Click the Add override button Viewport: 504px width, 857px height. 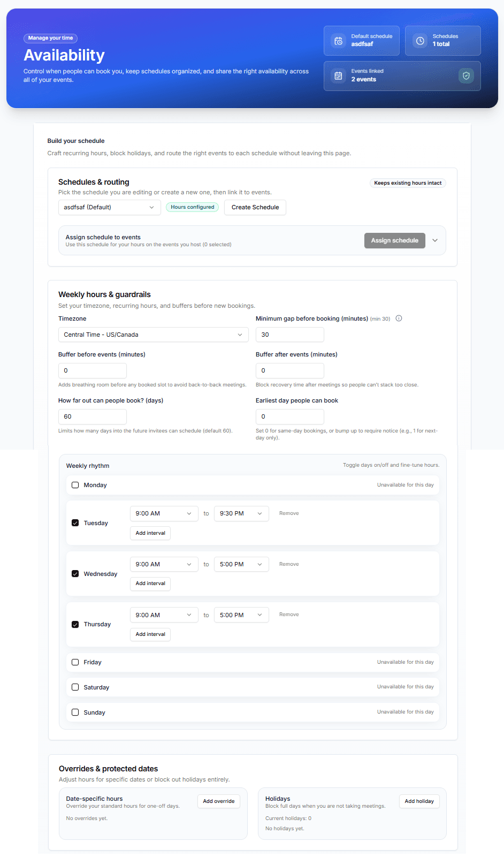[x=219, y=801]
